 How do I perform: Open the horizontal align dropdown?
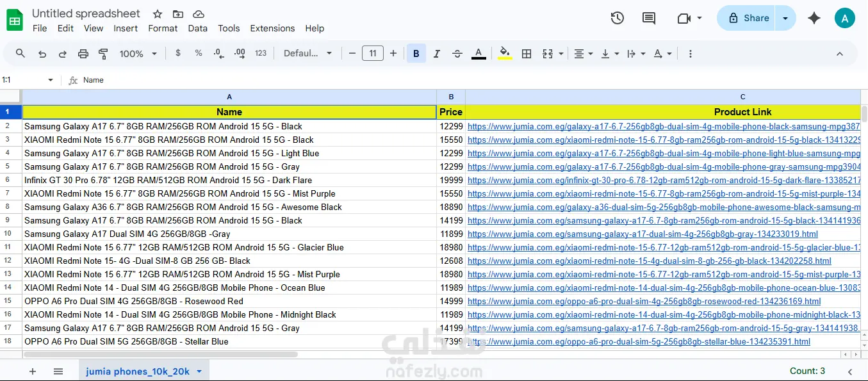pyautogui.click(x=583, y=54)
